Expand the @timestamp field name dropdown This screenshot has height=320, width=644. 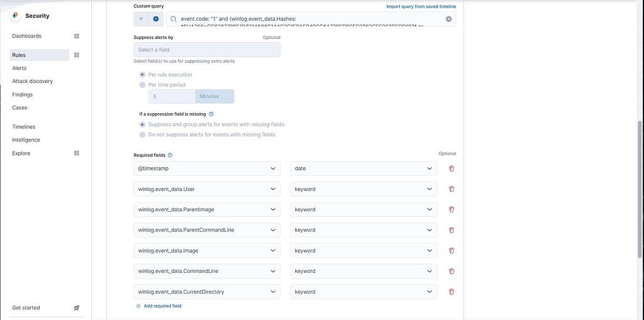pyautogui.click(x=207, y=168)
